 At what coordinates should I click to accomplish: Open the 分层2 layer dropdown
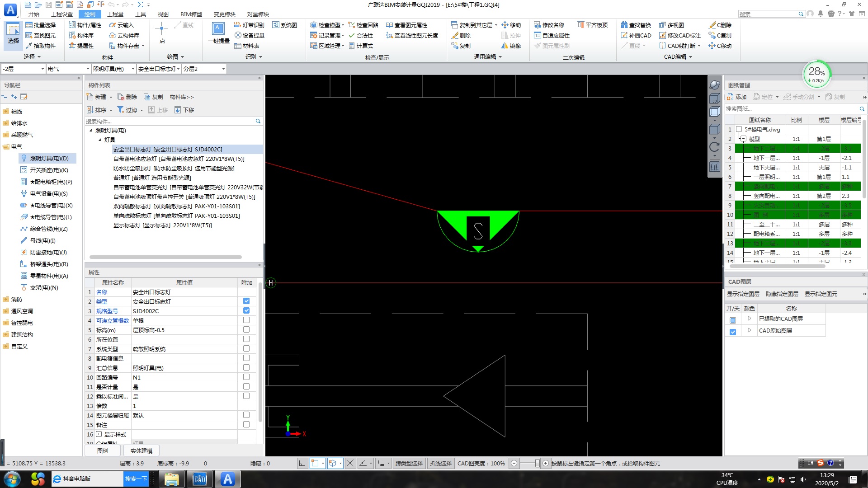(204, 69)
